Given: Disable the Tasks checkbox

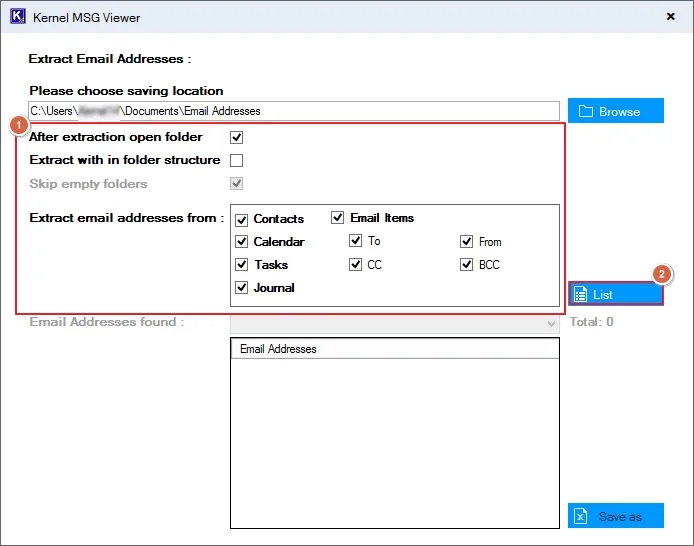Looking at the screenshot, I should point(241,265).
